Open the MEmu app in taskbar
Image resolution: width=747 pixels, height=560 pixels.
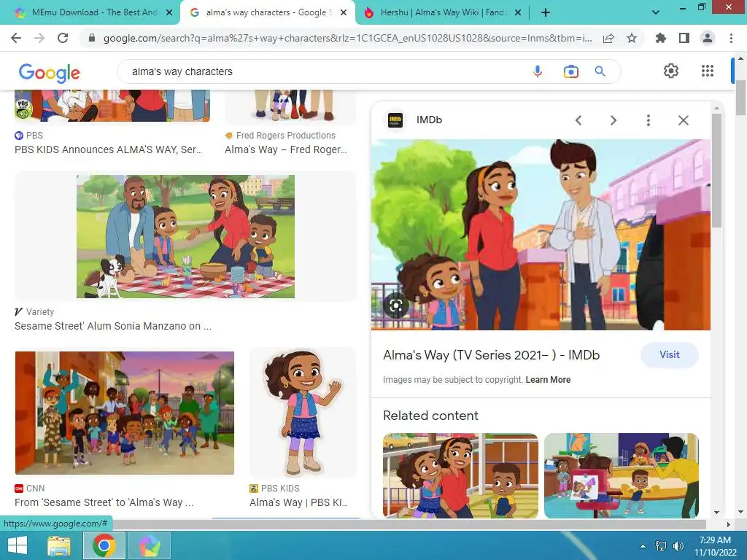tap(150, 545)
